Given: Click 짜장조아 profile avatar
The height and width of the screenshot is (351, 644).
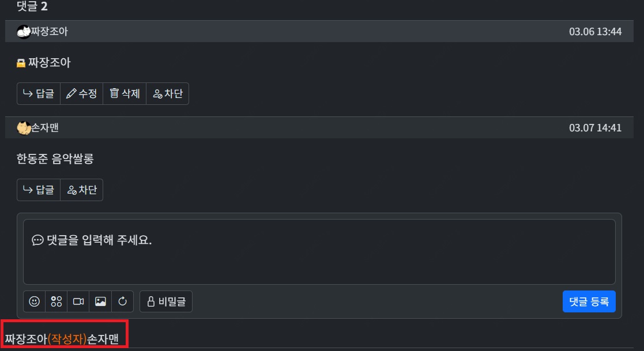Looking at the screenshot, I should [x=24, y=32].
